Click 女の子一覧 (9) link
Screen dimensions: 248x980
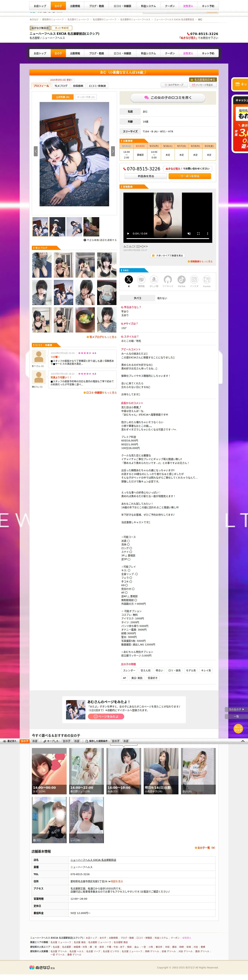205,848
